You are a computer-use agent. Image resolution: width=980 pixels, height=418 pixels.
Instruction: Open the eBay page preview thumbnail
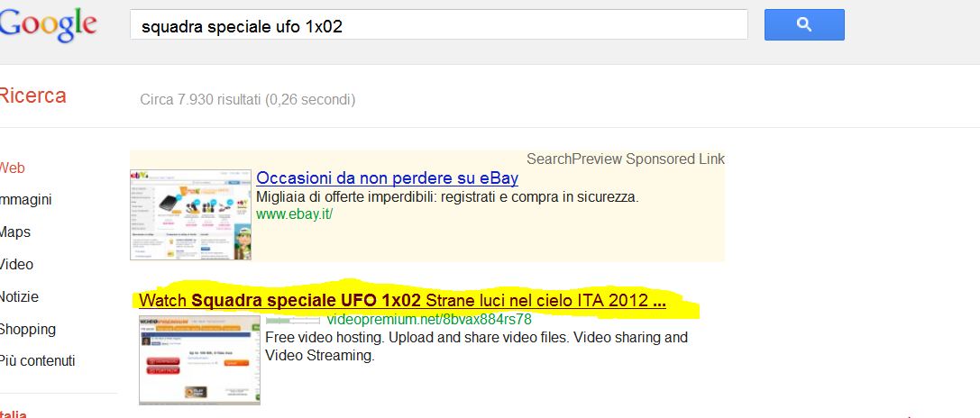point(190,215)
